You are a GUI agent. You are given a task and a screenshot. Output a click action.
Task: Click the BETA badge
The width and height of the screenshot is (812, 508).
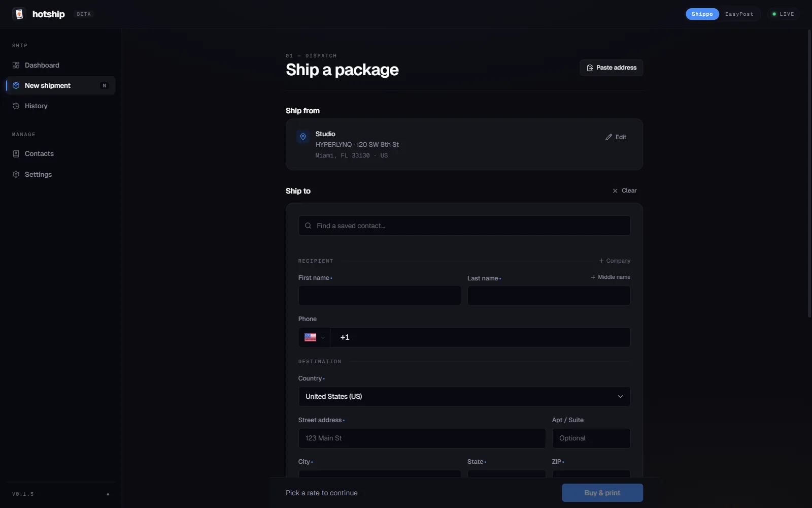(x=84, y=14)
